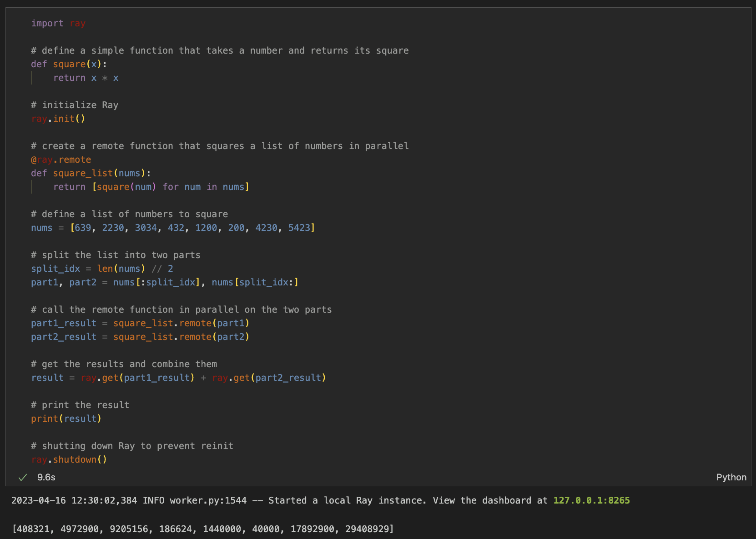Click the 'split_idx = len(nums) // 2' line

tap(102, 269)
